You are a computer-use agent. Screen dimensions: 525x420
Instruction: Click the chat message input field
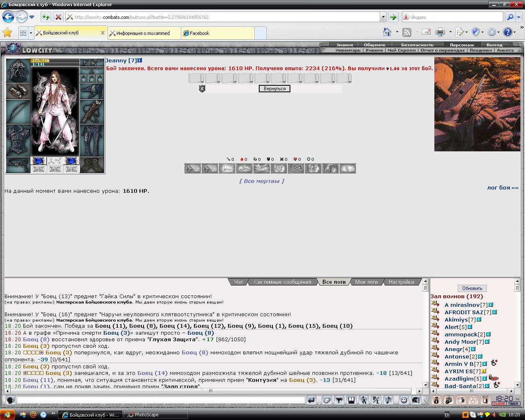pos(161,400)
